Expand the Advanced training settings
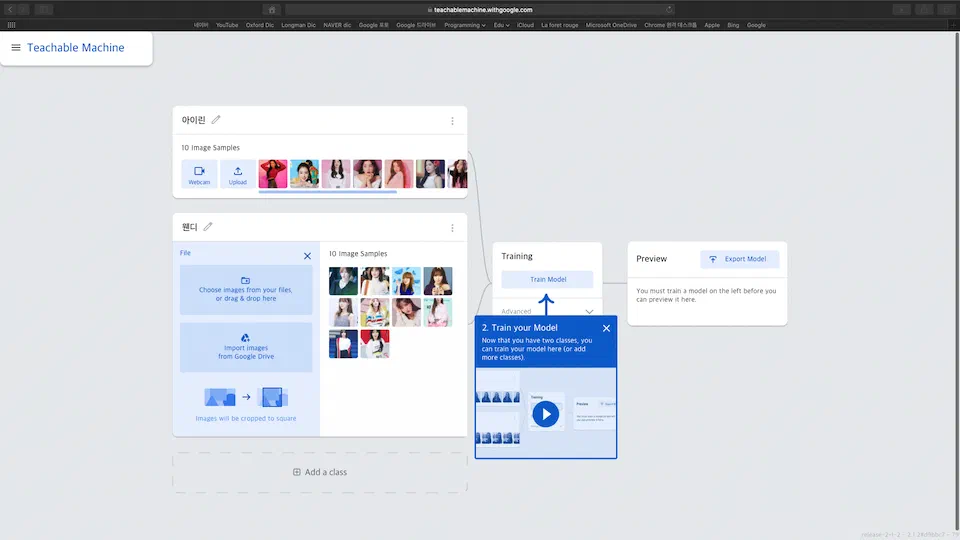Image resolution: width=960 pixels, height=540 pixels. tap(589, 311)
